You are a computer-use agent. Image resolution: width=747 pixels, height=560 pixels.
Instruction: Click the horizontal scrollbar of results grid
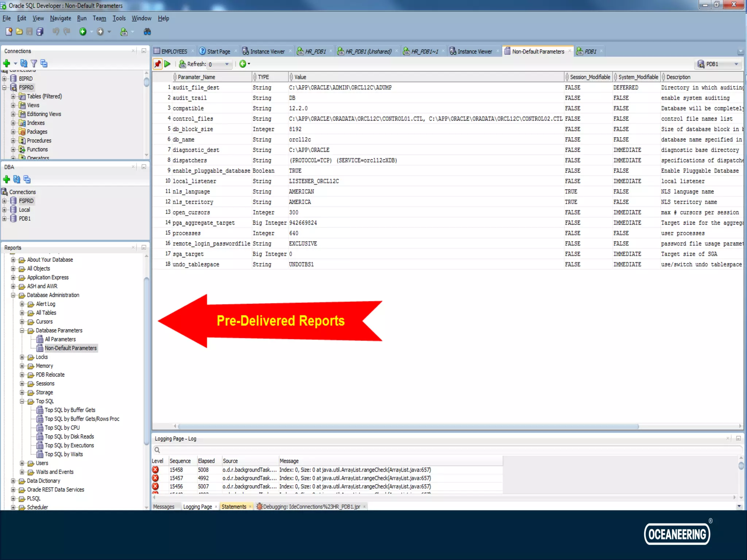[x=408, y=426]
